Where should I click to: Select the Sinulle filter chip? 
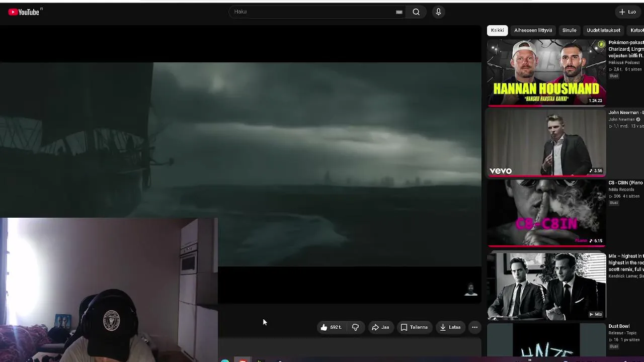click(x=569, y=30)
